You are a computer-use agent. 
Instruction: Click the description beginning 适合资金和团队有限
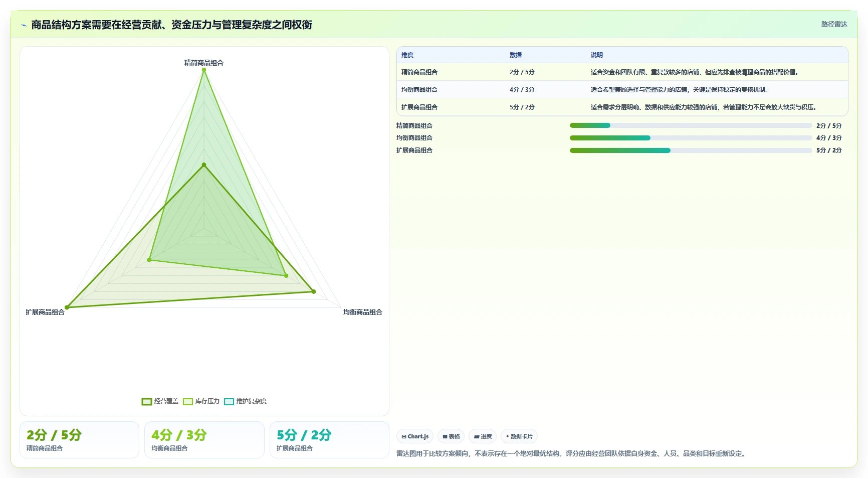tap(694, 72)
